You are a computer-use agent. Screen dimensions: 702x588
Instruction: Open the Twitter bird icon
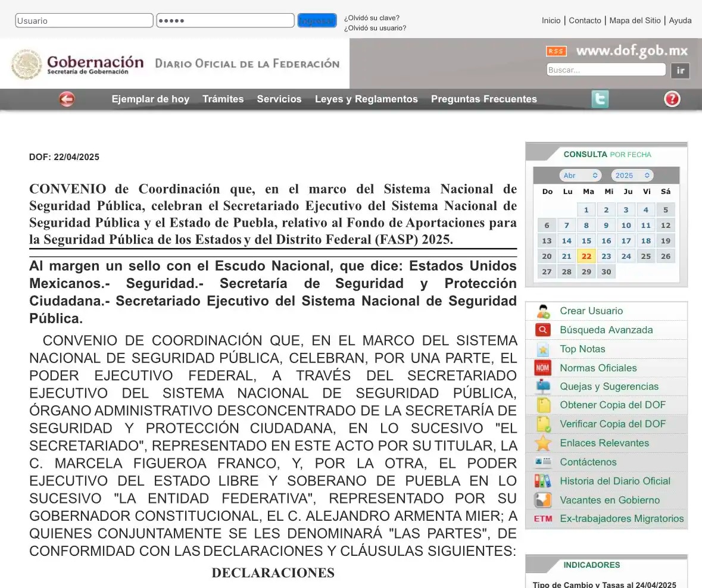click(600, 99)
